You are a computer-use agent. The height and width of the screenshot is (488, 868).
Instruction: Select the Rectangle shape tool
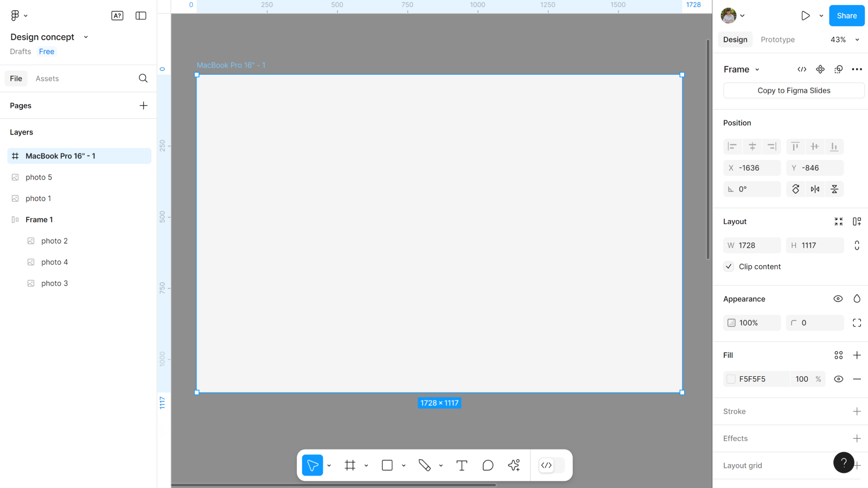coord(387,465)
